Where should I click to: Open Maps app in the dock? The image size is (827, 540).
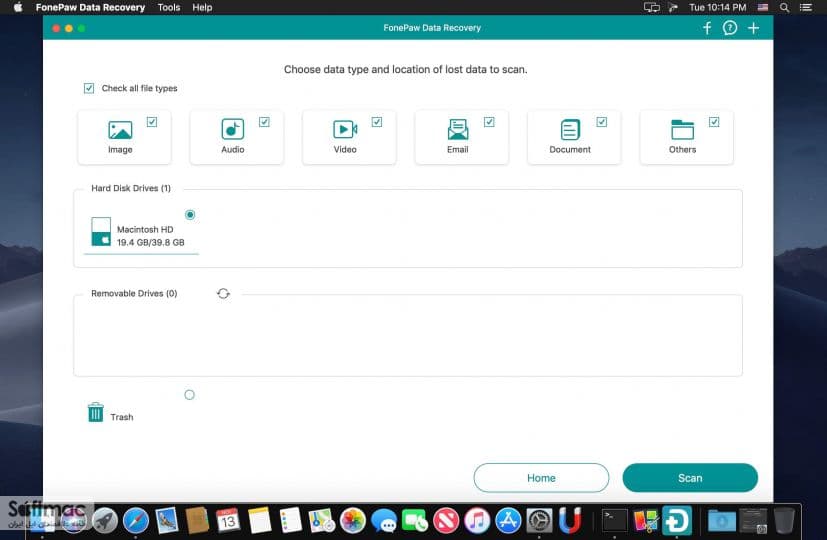(x=322, y=520)
